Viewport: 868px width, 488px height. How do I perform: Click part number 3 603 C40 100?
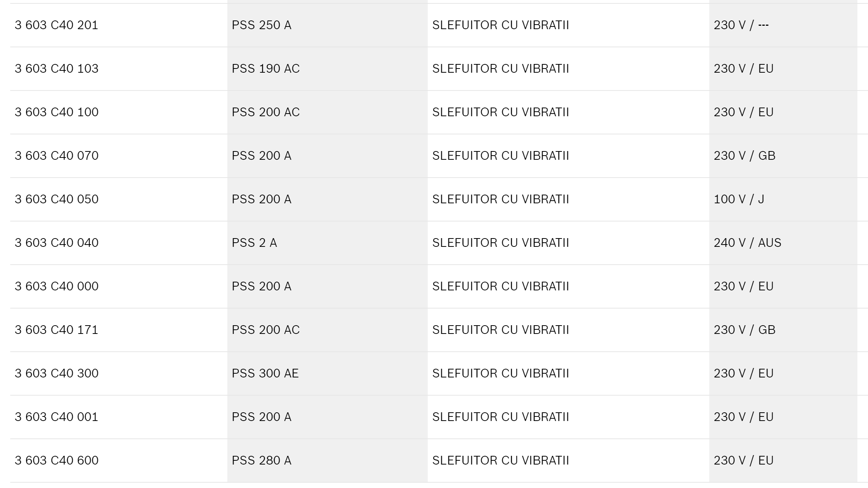click(x=56, y=112)
